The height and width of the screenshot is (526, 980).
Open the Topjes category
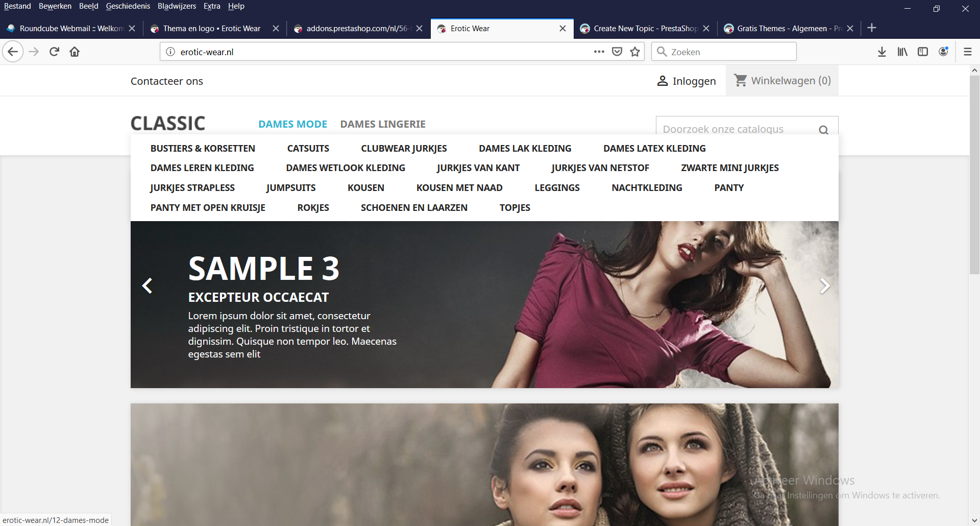(514, 208)
